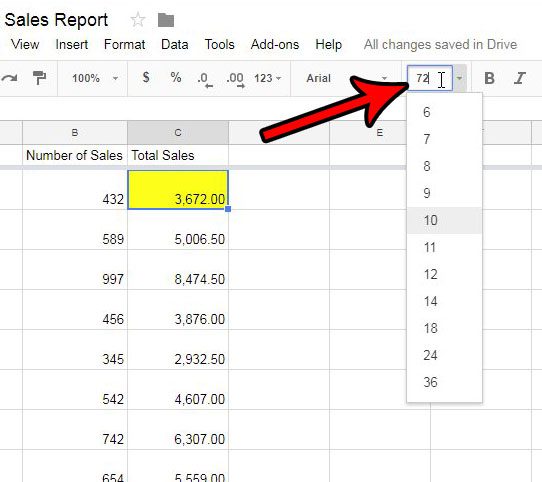Open the Tools menu
Viewport: 542px width, 482px height.
click(219, 45)
